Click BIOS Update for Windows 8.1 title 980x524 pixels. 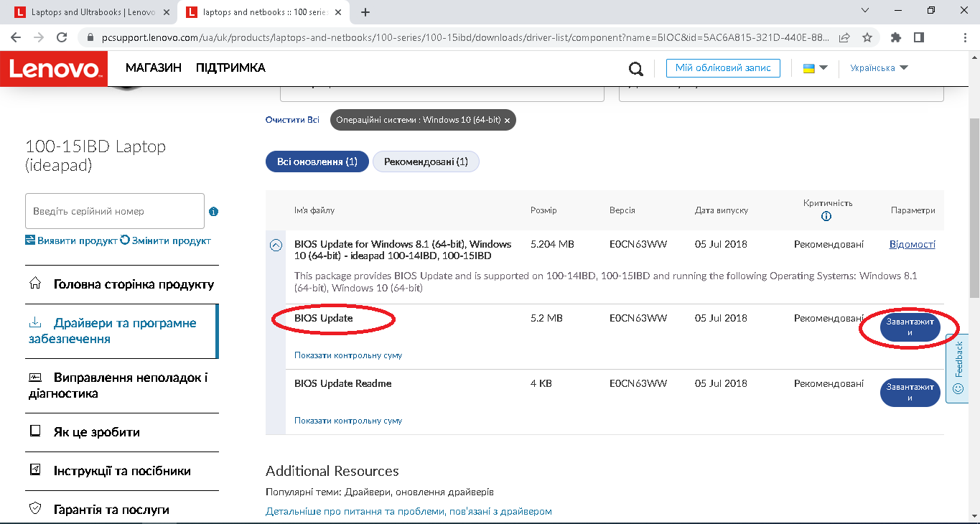click(x=403, y=250)
